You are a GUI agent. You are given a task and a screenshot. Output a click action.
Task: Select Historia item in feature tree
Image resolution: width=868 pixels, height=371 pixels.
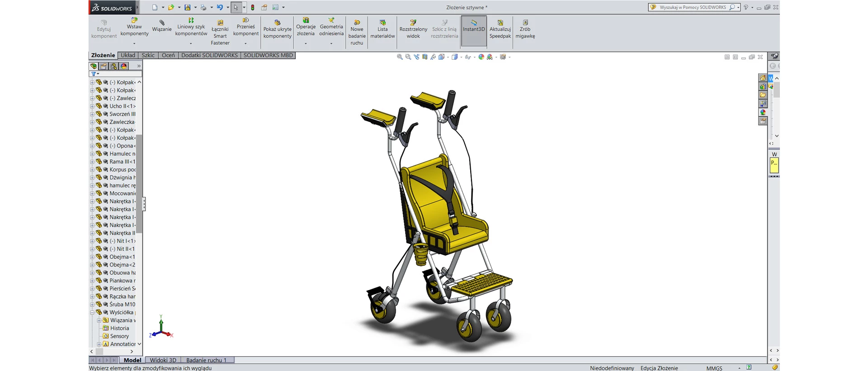click(119, 328)
